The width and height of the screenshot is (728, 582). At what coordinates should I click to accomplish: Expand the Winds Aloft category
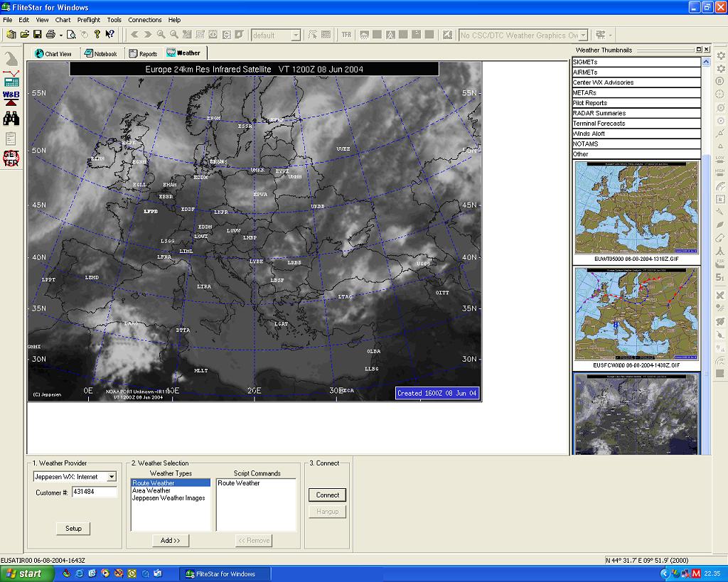click(636, 134)
